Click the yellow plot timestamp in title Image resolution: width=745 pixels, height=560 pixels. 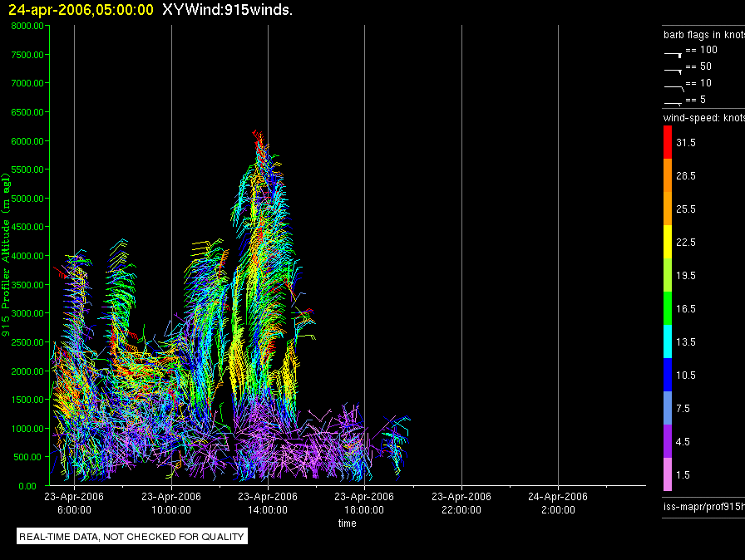81,10
